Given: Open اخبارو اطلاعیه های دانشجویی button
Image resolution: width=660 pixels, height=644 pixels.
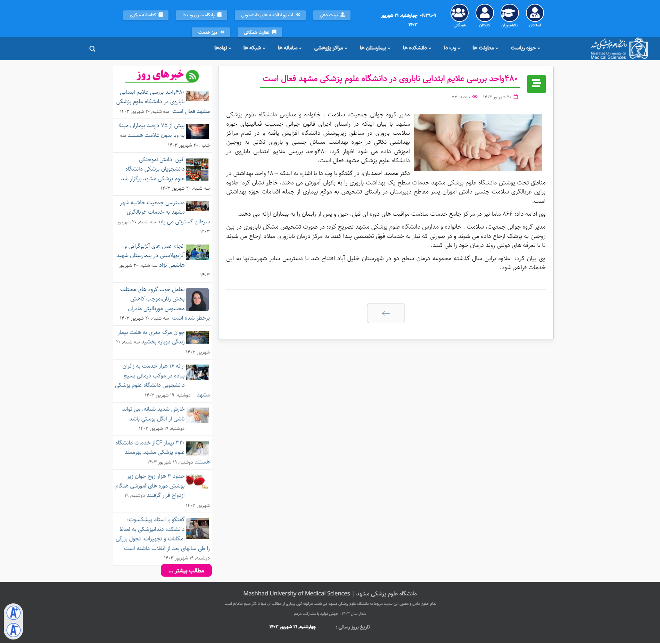Looking at the screenshot, I should pos(270,15).
